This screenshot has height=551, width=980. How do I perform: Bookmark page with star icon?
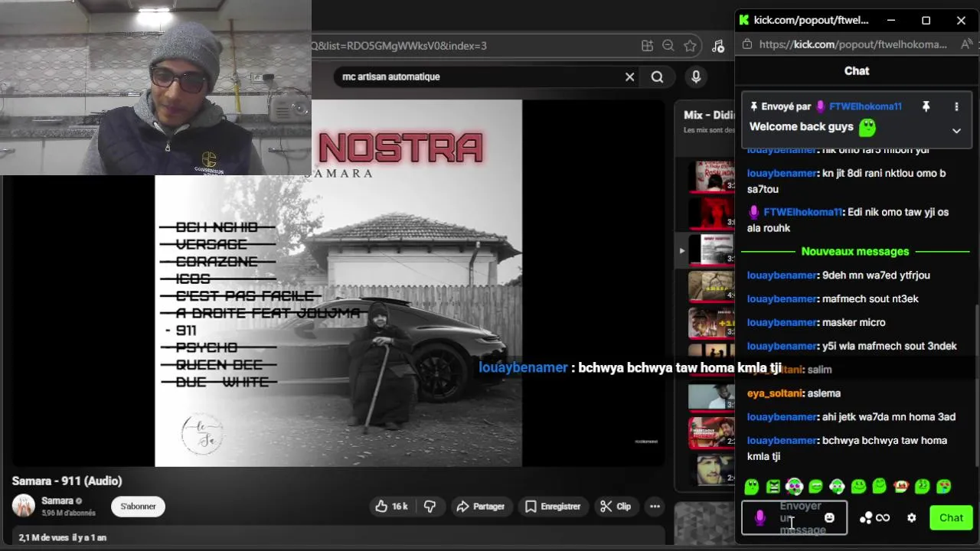[690, 46]
